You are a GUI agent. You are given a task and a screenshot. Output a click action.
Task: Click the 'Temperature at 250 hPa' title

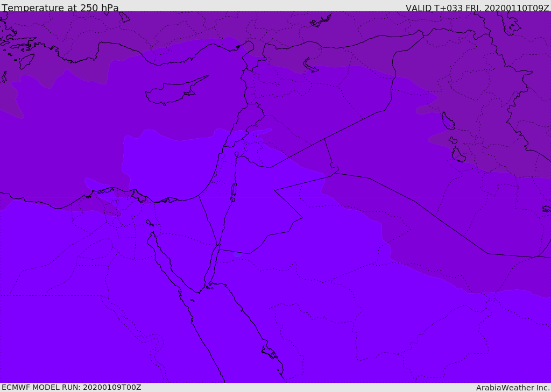click(x=60, y=8)
